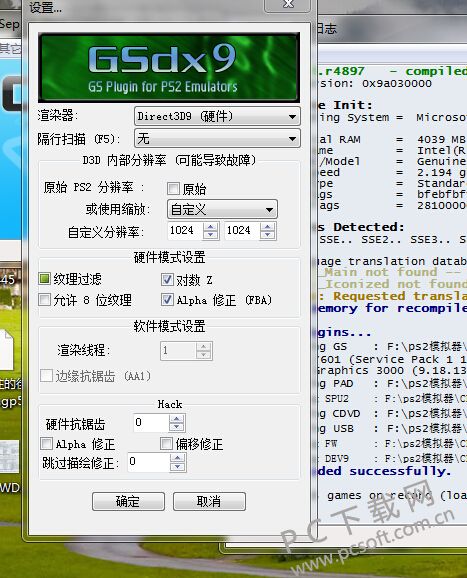The height and width of the screenshot is (578, 467).
Task: Decrease 渲染线程 with the down arrow
Action: point(204,355)
